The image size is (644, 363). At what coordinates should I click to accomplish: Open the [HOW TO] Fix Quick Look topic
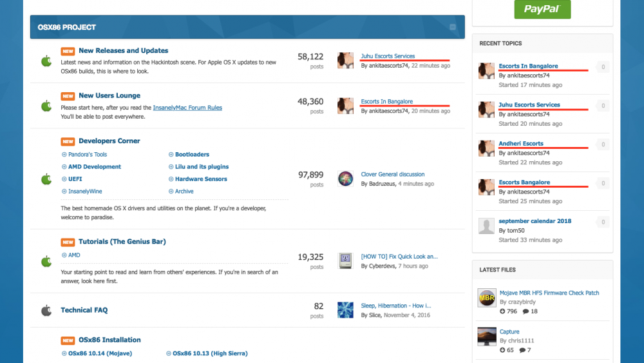pos(399,257)
